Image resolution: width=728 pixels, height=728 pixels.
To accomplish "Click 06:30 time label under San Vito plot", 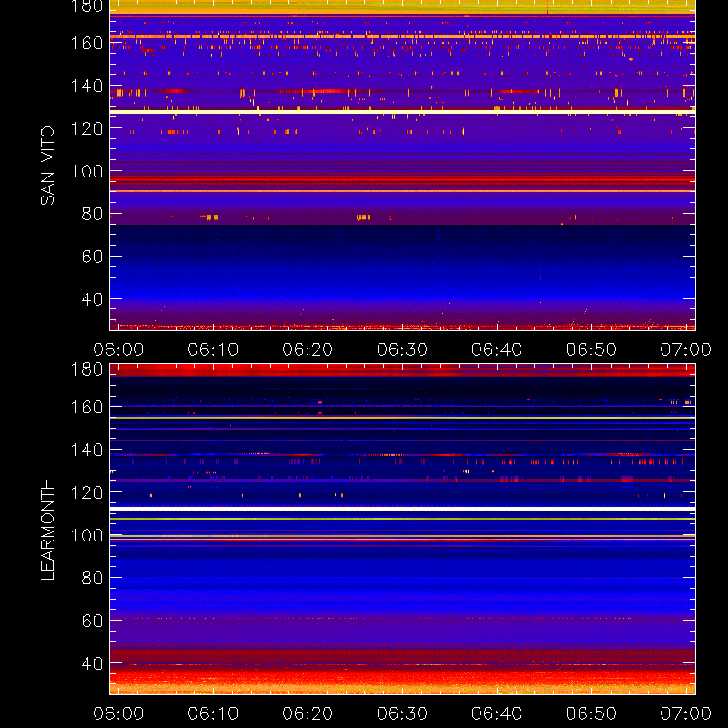I will click(402, 349).
